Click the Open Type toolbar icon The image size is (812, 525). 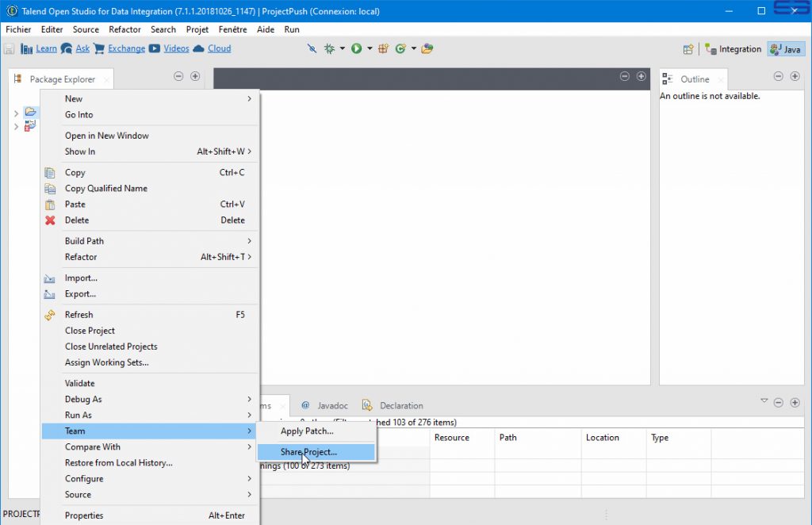[x=427, y=48]
